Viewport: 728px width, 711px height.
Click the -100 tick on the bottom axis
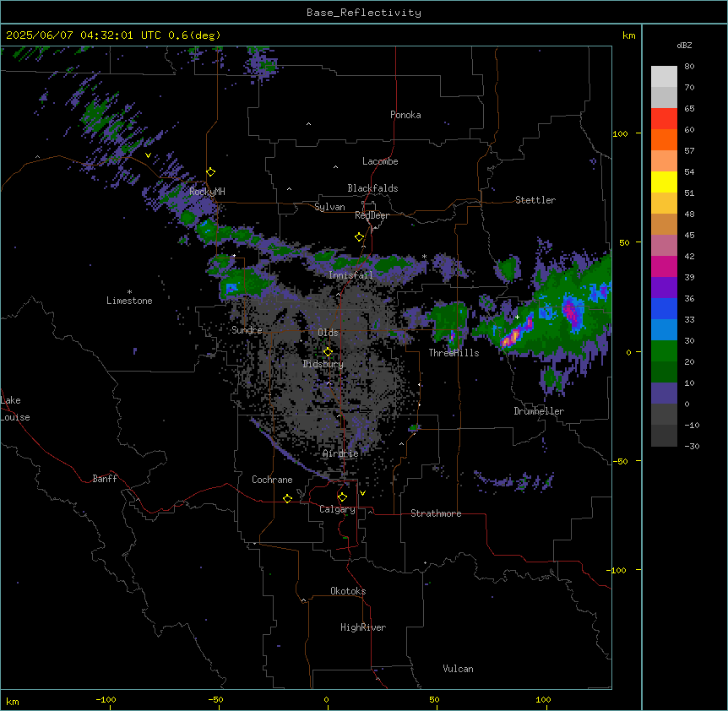click(106, 699)
